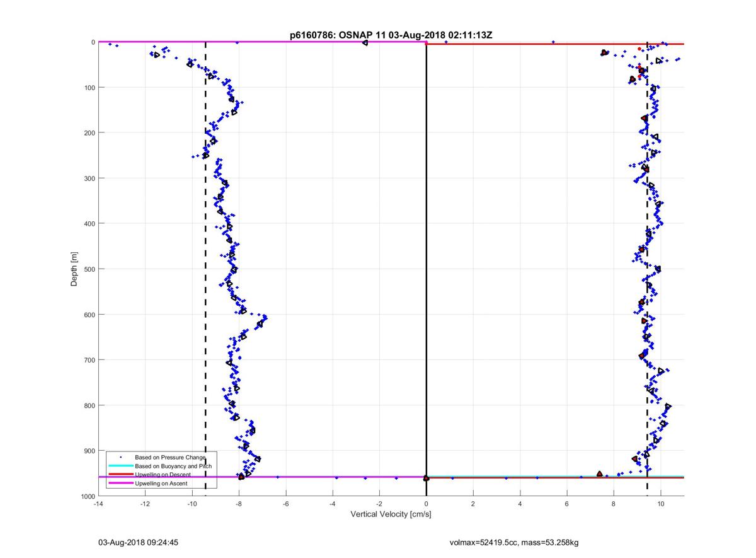
Task: Click the blue dot legend marker
Action: point(120,456)
